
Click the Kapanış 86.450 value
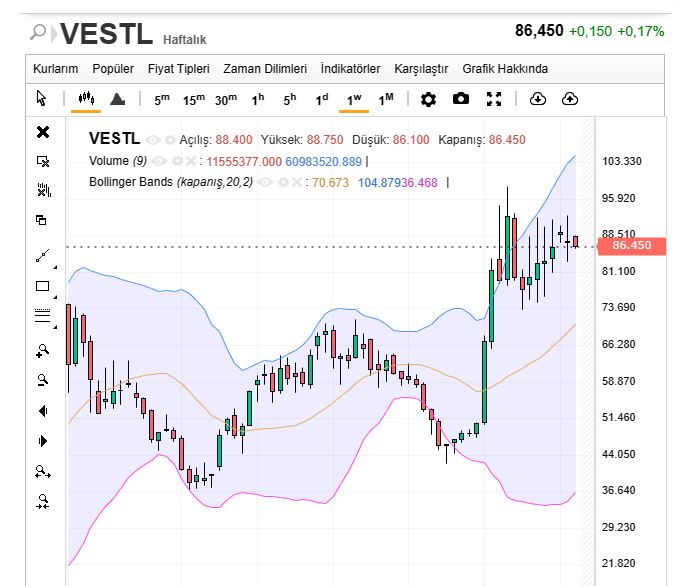[507, 140]
